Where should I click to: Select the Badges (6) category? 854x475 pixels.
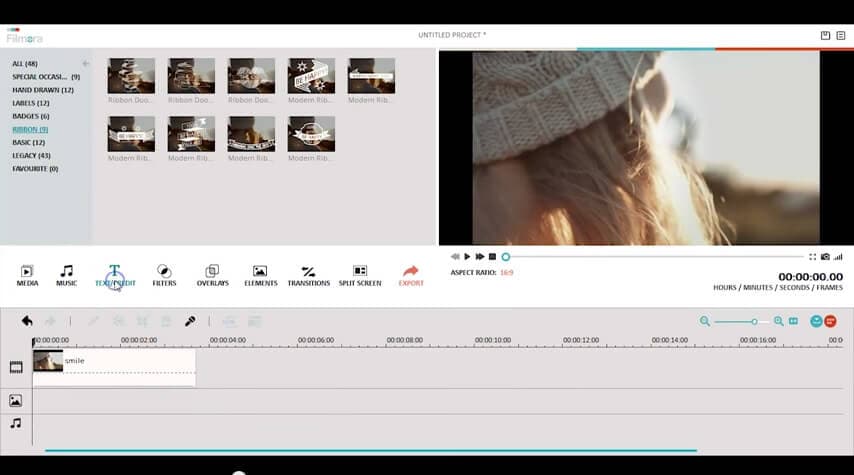(30, 116)
